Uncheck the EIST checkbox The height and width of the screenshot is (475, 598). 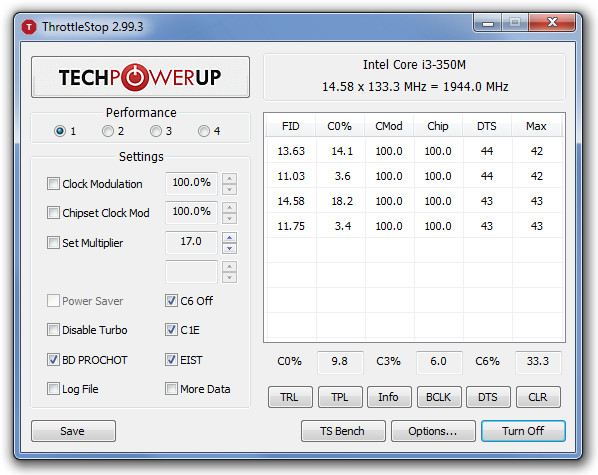[171, 360]
